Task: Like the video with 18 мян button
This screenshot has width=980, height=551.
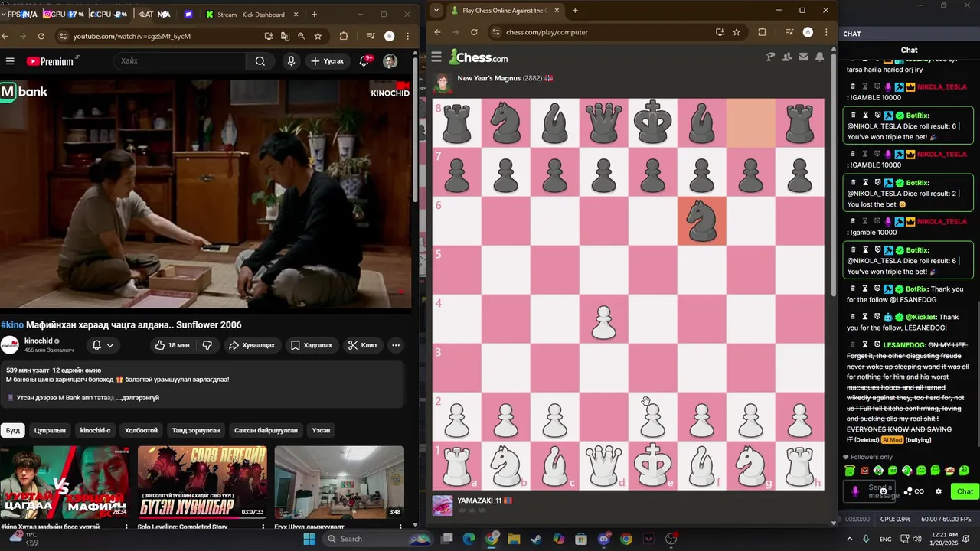Action: [x=172, y=345]
